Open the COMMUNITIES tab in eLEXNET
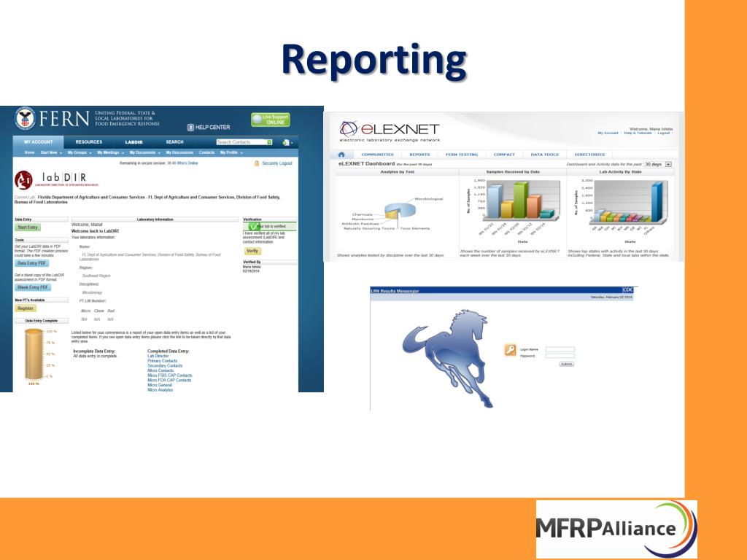Viewport: 747px width, 560px height. pos(377,155)
